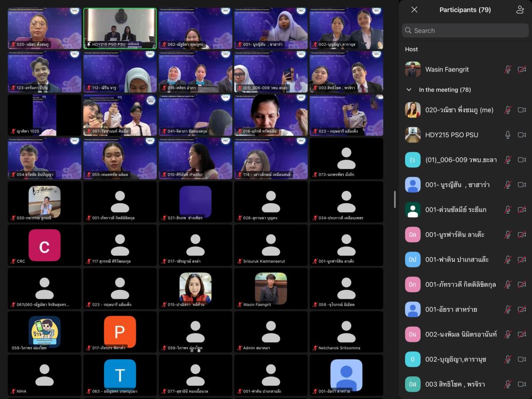The height and width of the screenshot is (399, 532).
Task: Click video-off icon for 001-ภัทราวดี list row
Action: tap(522, 284)
